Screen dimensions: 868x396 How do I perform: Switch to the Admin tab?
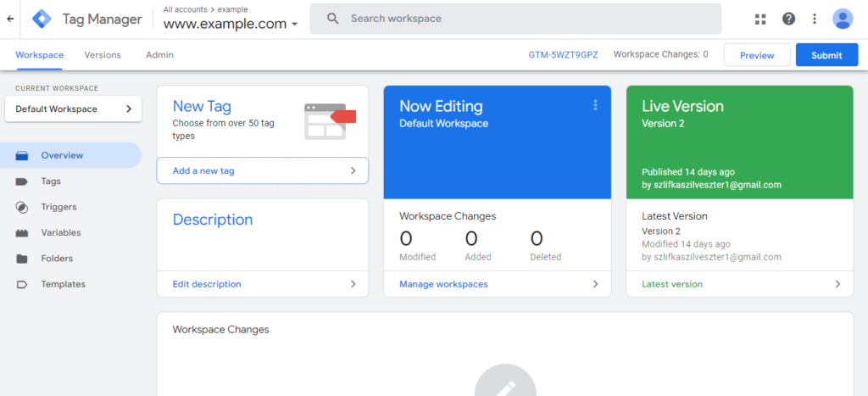159,55
